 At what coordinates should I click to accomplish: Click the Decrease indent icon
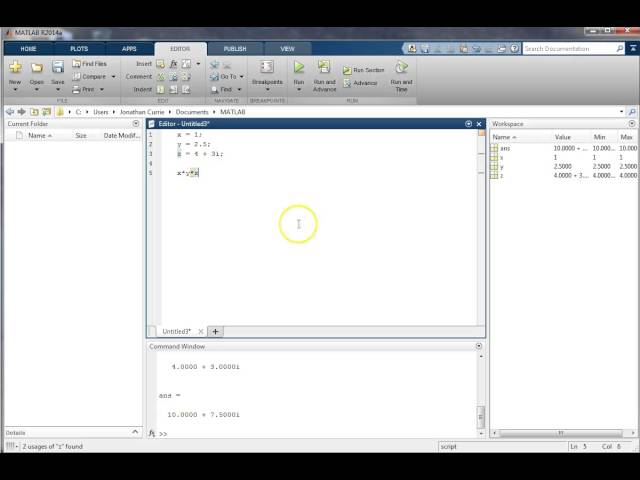coord(186,89)
